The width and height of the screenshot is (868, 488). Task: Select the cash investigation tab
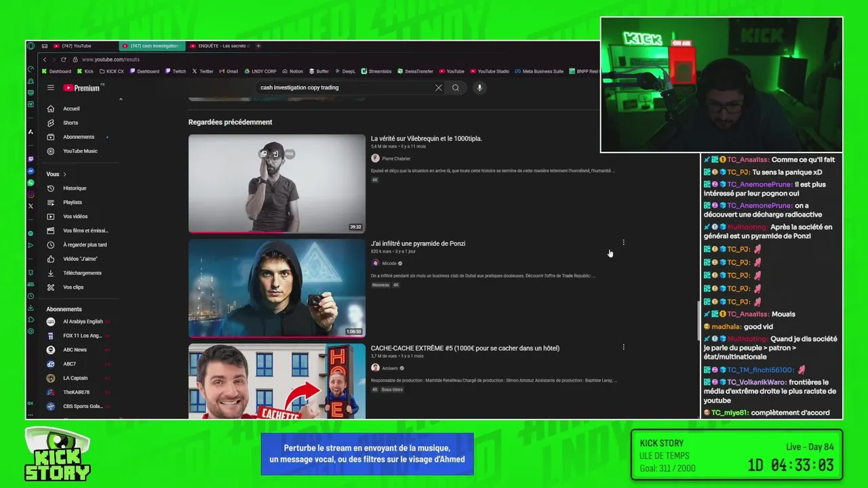(x=151, y=46)
